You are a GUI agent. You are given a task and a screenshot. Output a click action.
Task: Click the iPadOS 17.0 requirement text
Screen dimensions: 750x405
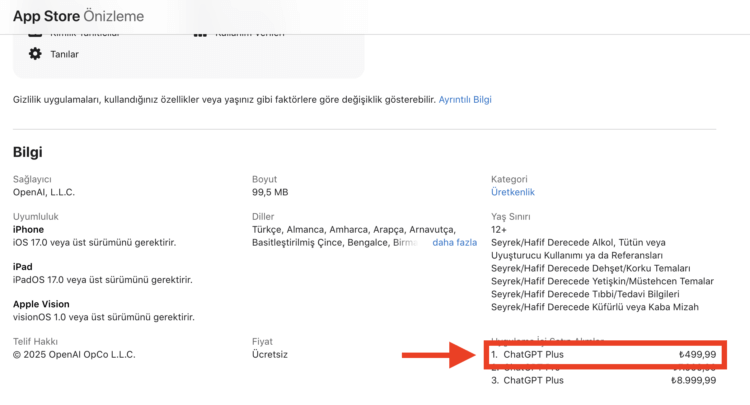click(x=103, y=280)
